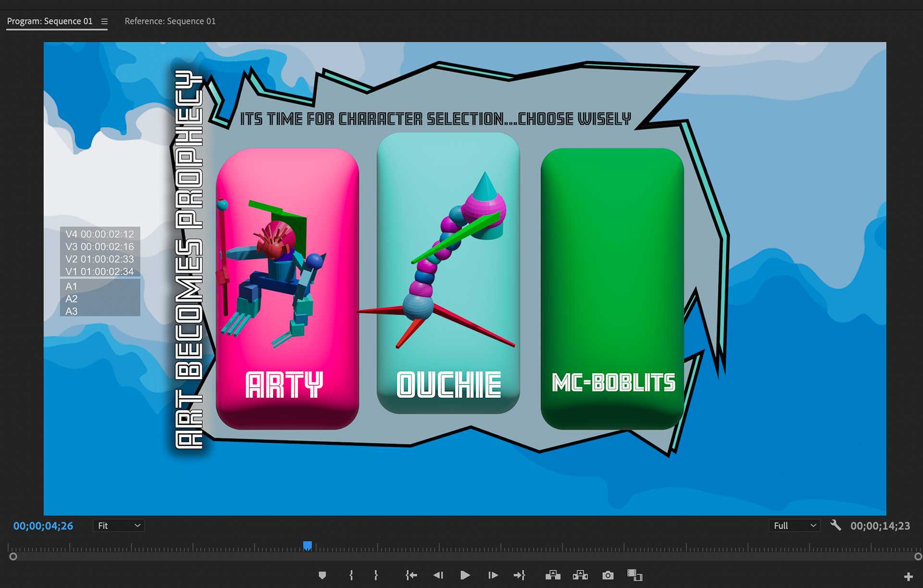Open the Fit zoom level dropdown
The width and height of the screenshot is (923, 588).
pyautogui.click(x=119, y=526)
